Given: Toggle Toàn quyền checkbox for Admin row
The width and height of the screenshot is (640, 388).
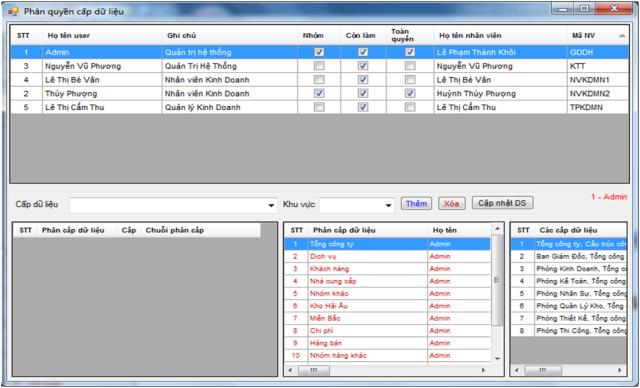Looking at the screenshot, I should click(410, 52).
